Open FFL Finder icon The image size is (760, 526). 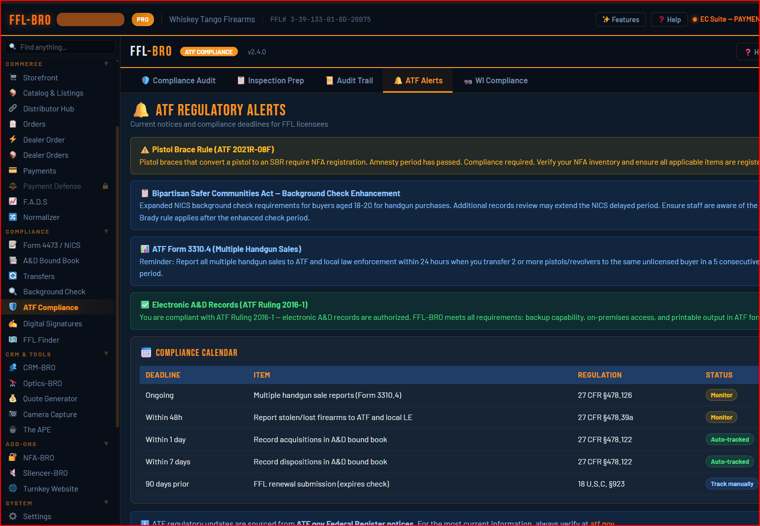pyautogui.click(x=13, y=340)
